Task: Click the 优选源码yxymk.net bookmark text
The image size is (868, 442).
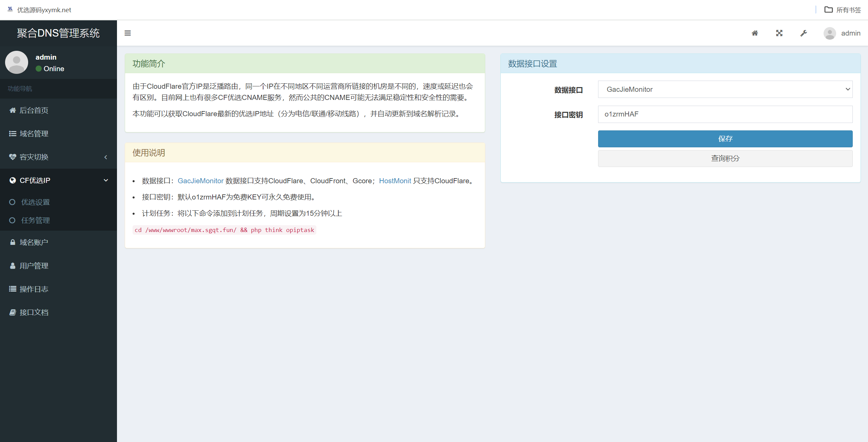Action: (44, 10)
